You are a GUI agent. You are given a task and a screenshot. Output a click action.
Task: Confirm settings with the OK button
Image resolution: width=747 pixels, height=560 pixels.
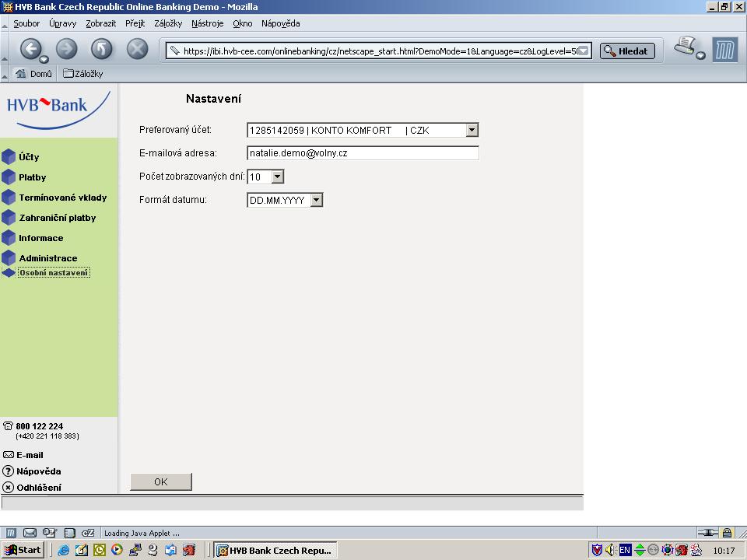pos(161,481)
